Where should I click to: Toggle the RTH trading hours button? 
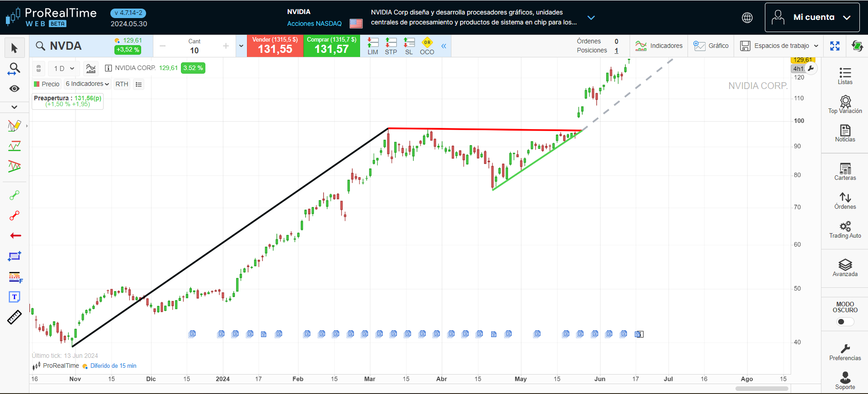click(x=122, y=84)
